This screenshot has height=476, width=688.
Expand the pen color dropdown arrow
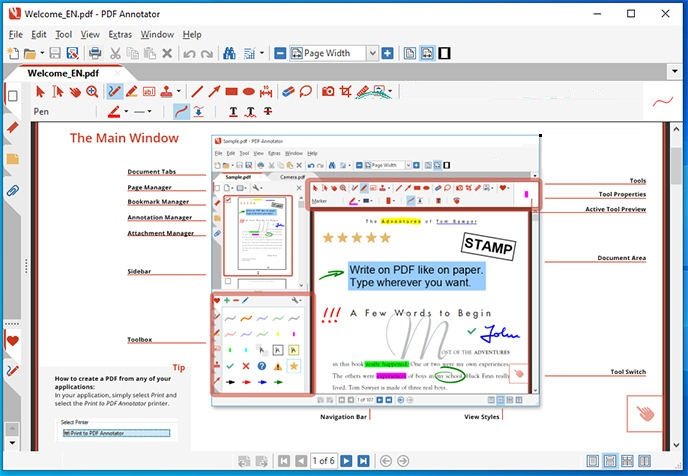pos(126,111)
